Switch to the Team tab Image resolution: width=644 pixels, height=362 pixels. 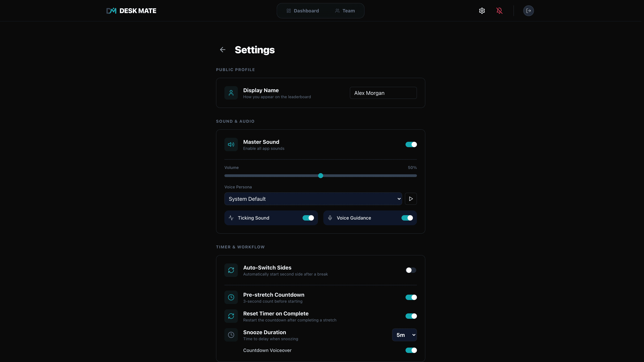click(345, 11)
